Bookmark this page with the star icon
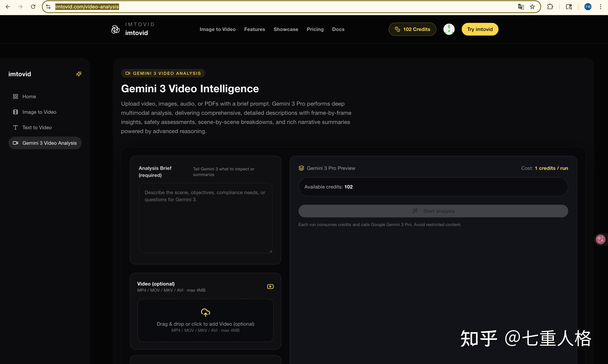 (x=532, y=7)
